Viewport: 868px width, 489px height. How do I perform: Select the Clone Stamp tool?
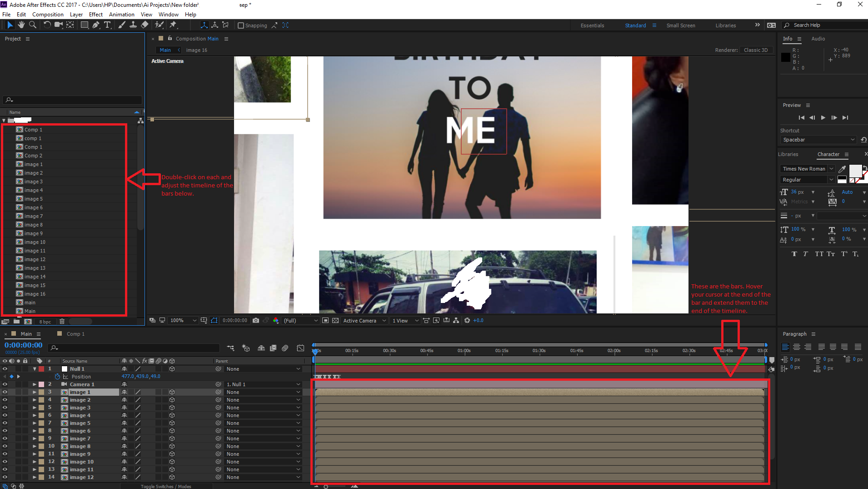pyautogui.click(x=133, y=25)
